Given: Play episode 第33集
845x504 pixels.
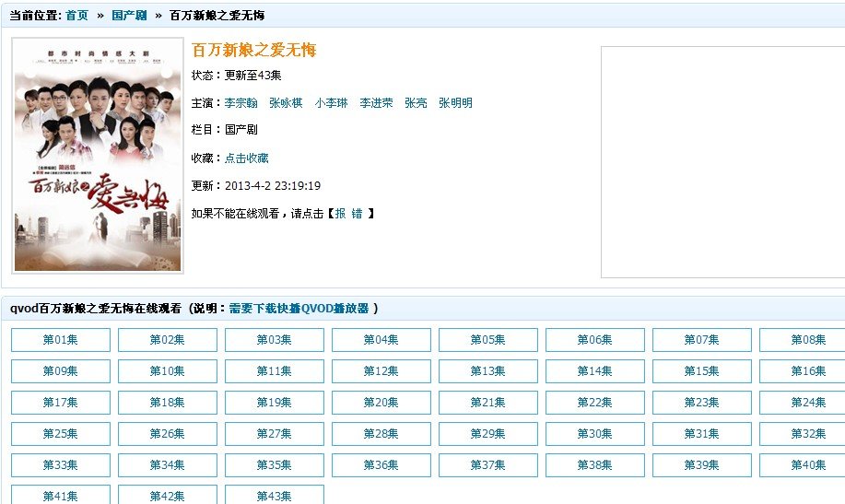Looking at the screenshot, I should 61,465.
